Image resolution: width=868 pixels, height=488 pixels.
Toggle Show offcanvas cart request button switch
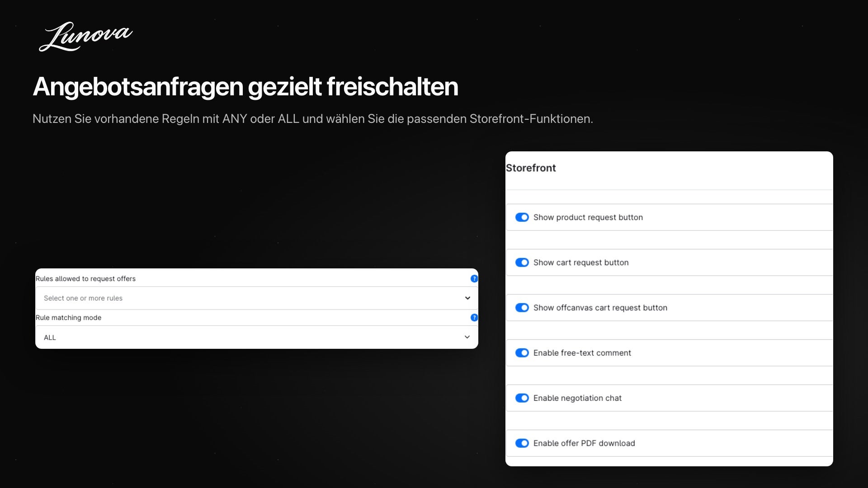tap(522, 308)
